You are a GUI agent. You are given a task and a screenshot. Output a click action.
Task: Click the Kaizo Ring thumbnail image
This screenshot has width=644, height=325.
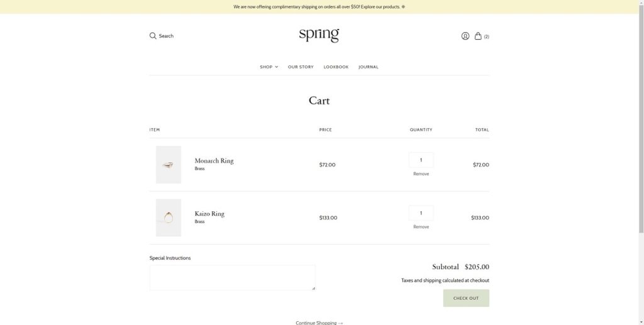[169, 218]
